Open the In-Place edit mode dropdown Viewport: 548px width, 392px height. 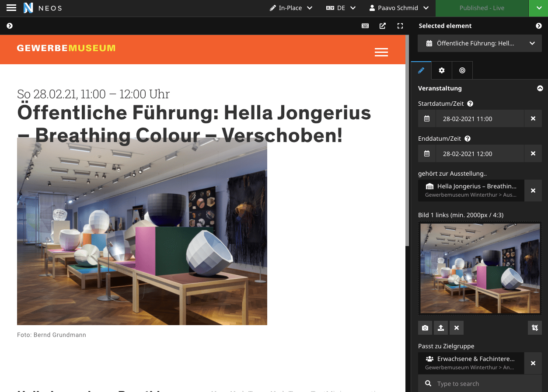291,8
